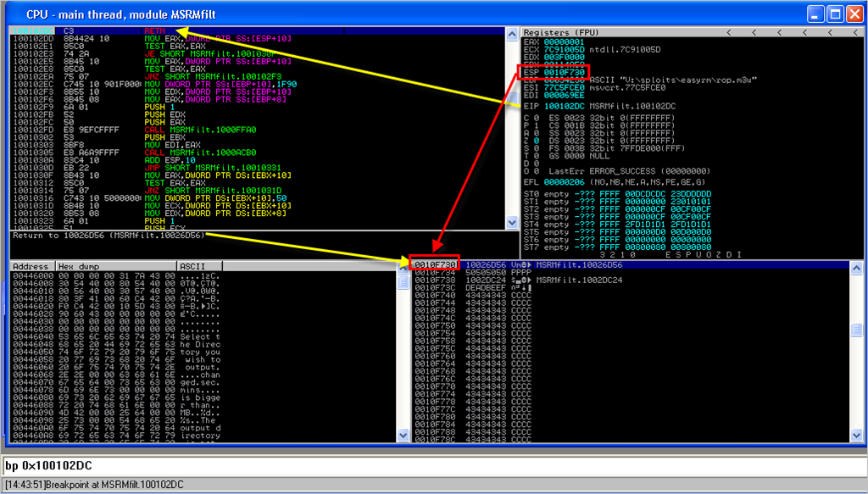Click the hex dump vertical scrollbar thumb
Screen dimensions: 868x494
(403, 280)
